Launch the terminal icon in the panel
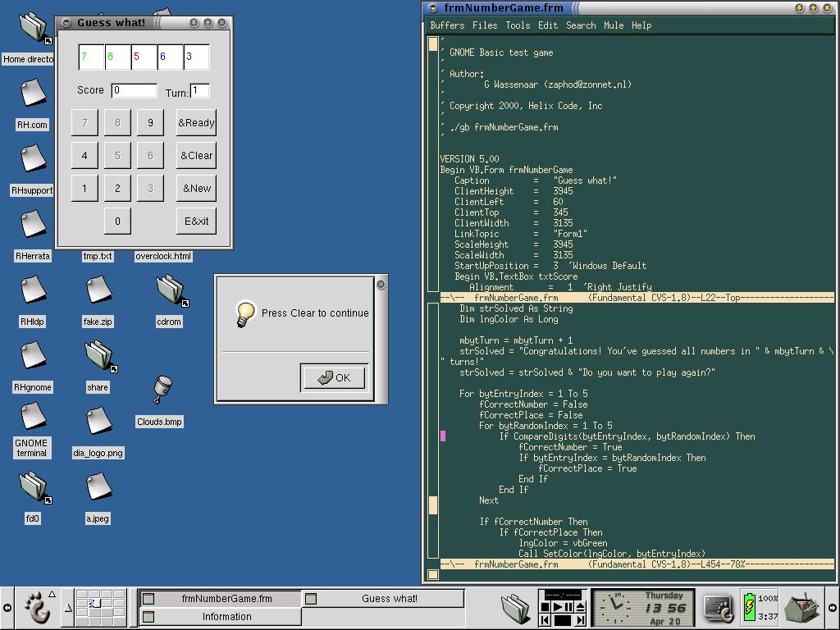840x630 pixels. (x=718, y=608)
